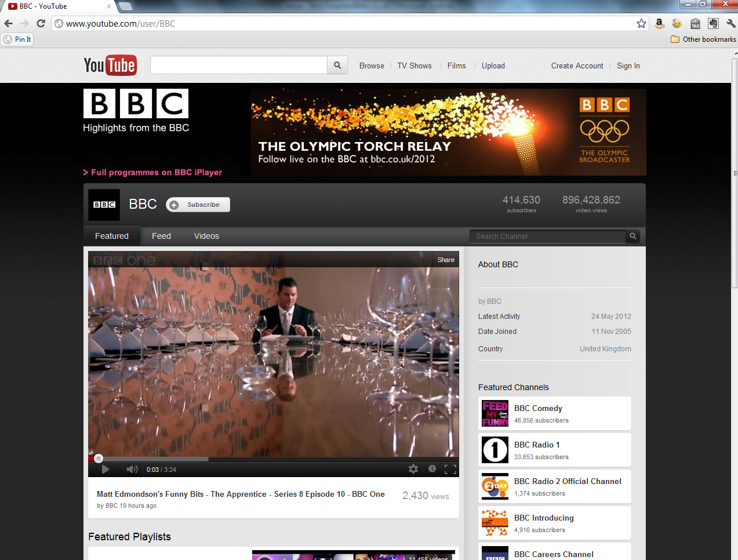The height and width of the screenshot is (560, 738).
Task: Open the Browse menu
Action: [371, 66]
